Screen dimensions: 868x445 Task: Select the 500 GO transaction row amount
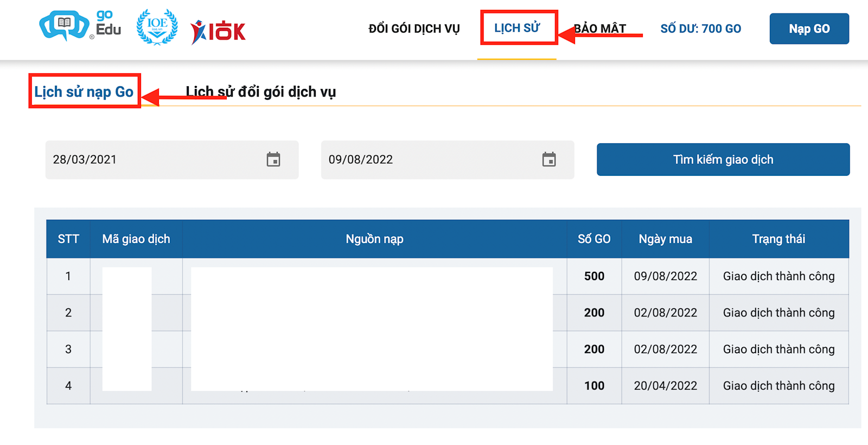(x=594, y=276)
